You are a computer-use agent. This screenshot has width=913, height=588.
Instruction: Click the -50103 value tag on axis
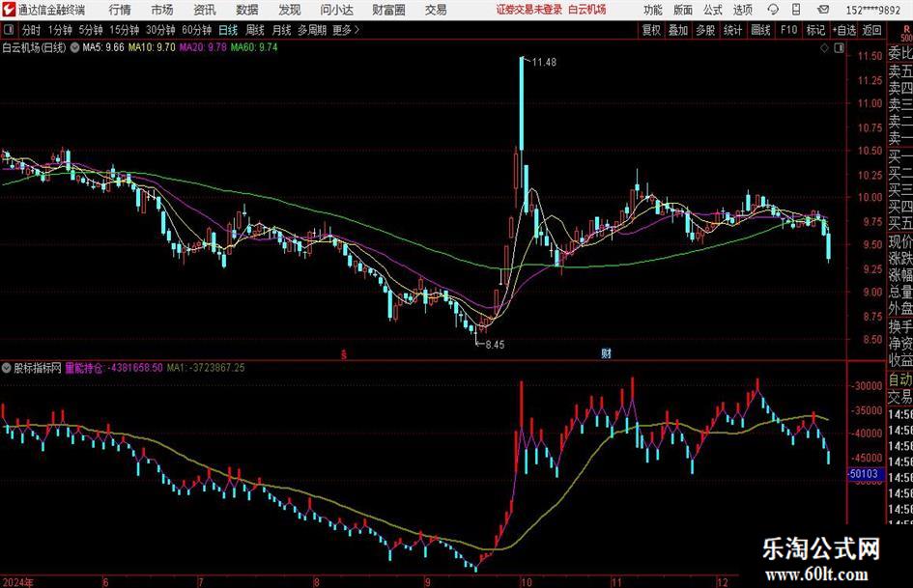[x=865, y=474]
